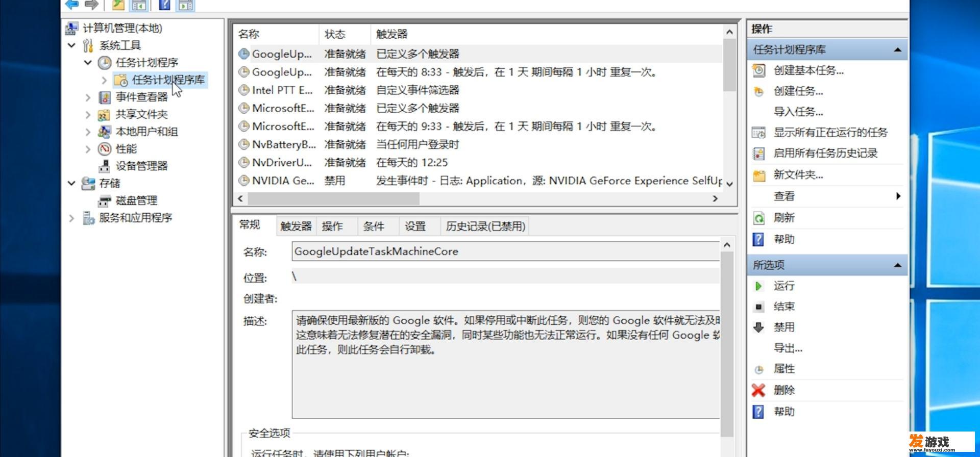Click the up-one-level folder toolbar icon

click(118, 4)
